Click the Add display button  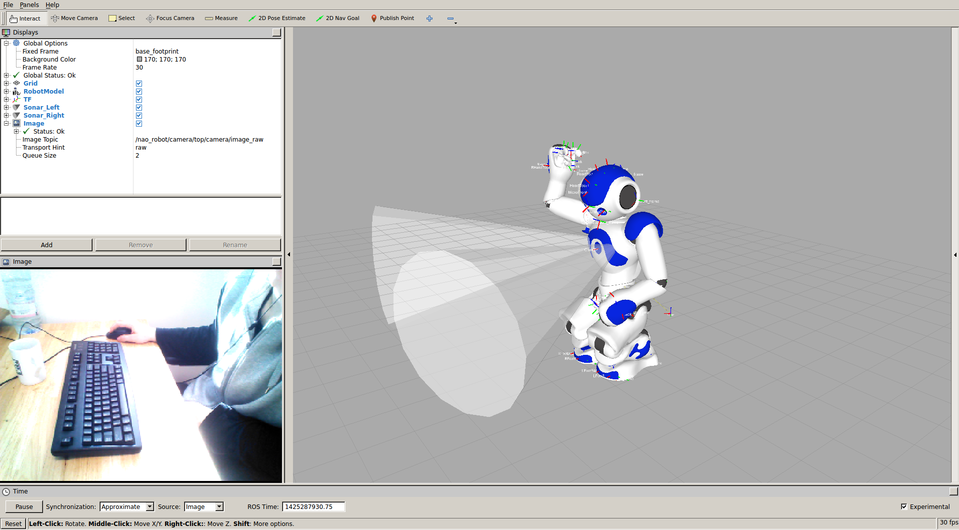(x=46, y=245)
